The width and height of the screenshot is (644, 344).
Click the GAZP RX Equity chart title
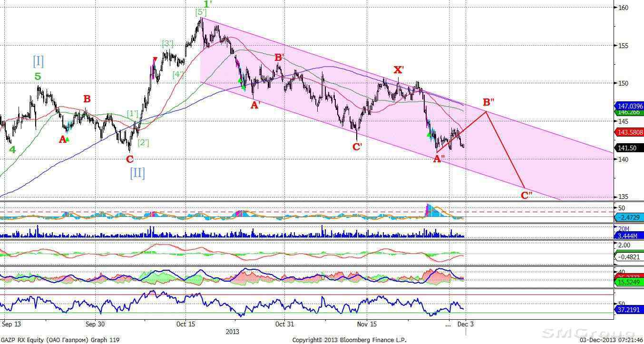(x=60, y=340)
